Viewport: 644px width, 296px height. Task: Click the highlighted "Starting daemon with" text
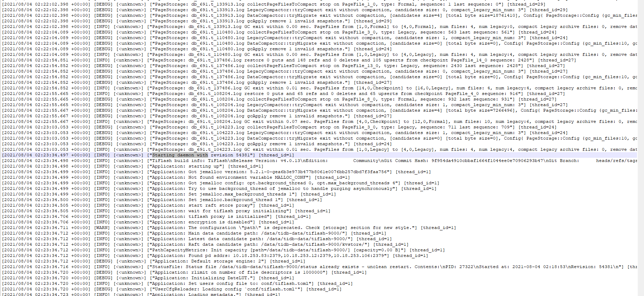180,155
